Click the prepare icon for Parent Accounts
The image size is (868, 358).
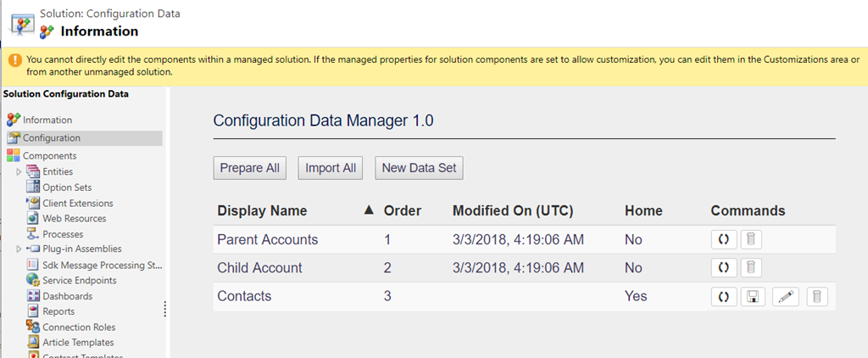click(723, 239)
